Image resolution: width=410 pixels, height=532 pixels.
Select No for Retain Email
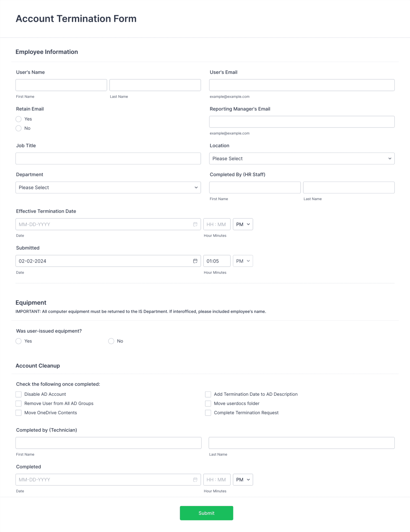18,128
